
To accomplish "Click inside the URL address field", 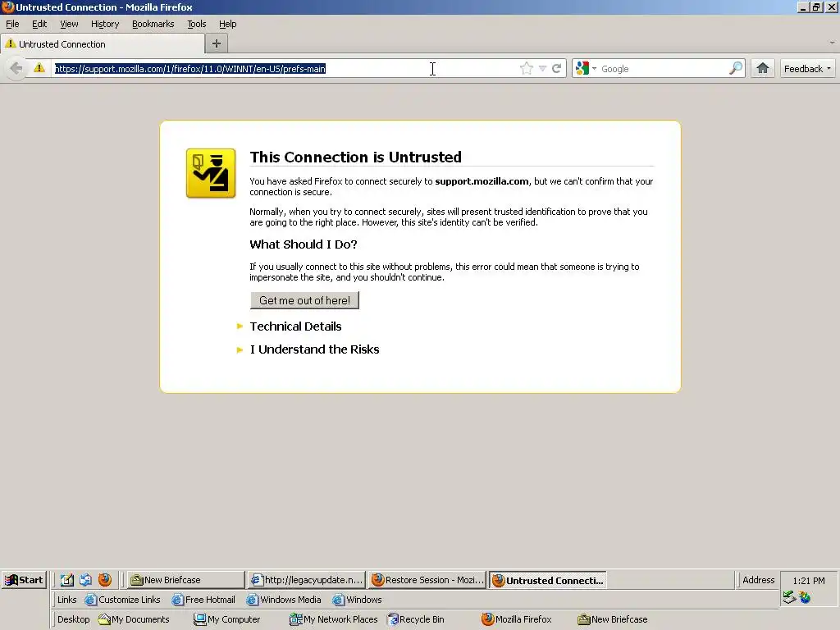I will [x=284, y=69].
